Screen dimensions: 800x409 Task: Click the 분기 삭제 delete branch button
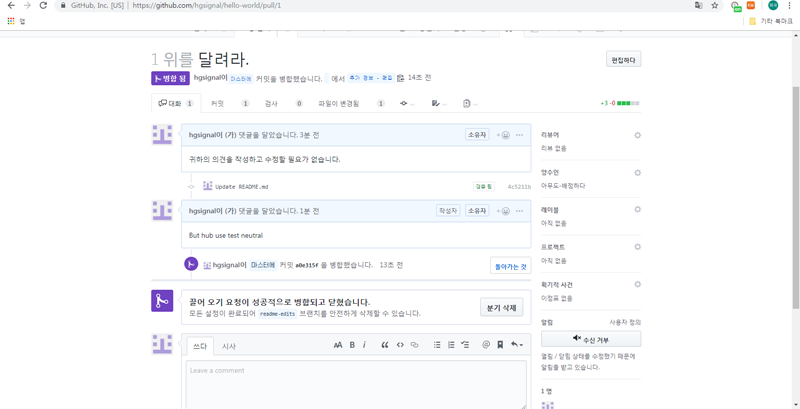[x=502, y=308]
